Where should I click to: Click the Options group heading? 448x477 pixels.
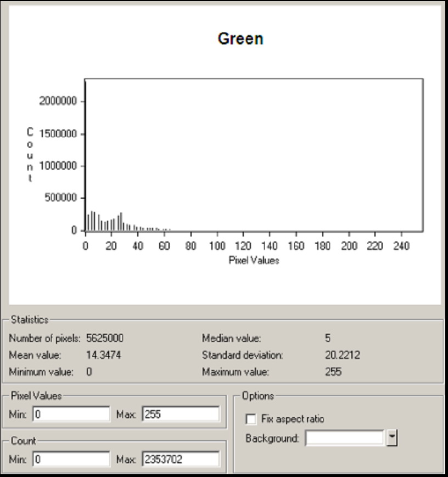pos(258,395)
